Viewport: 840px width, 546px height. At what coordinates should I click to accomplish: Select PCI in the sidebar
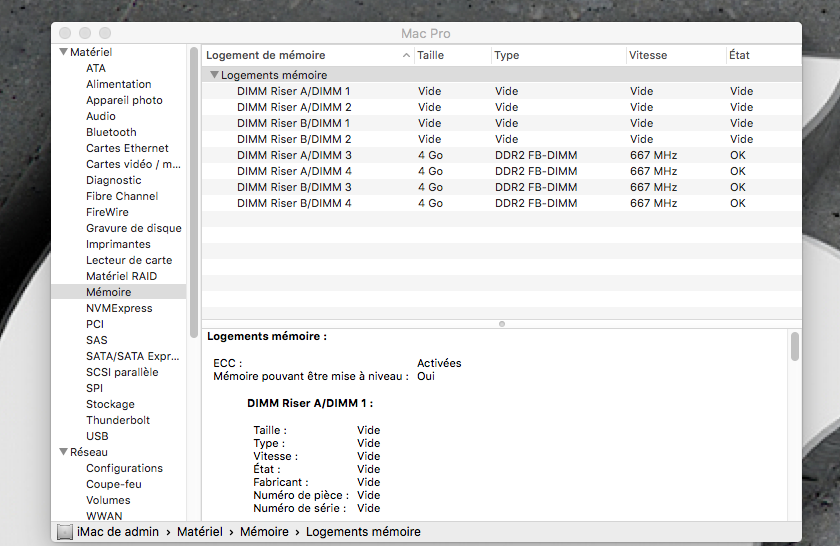(95, 324)
